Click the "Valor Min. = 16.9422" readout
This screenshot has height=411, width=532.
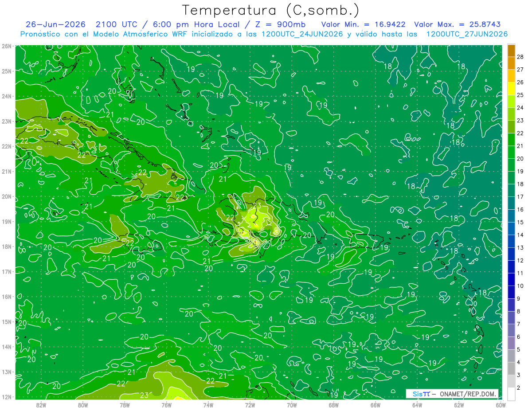pos(364,24)
